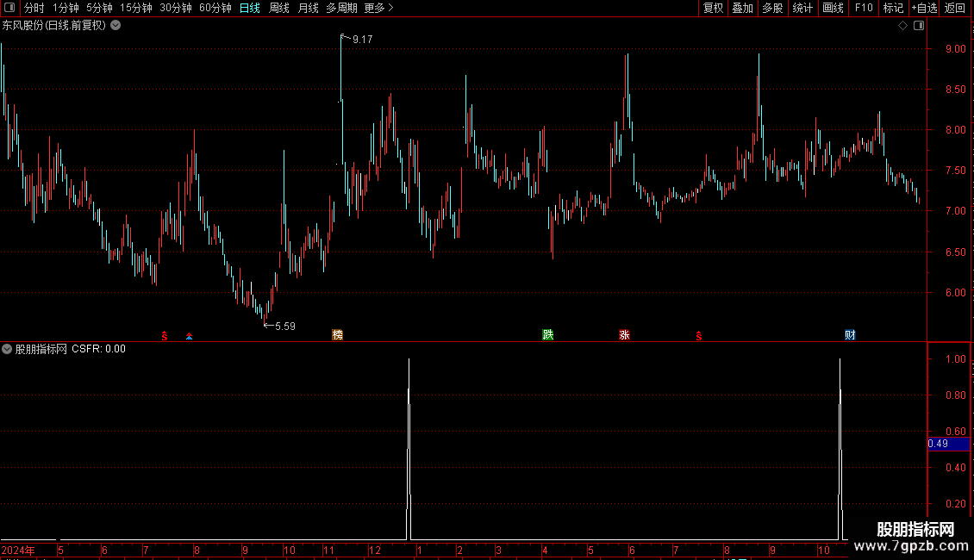
Task: Open the 东风股份 chart options dropdown arrow
Action: point(116,26)
